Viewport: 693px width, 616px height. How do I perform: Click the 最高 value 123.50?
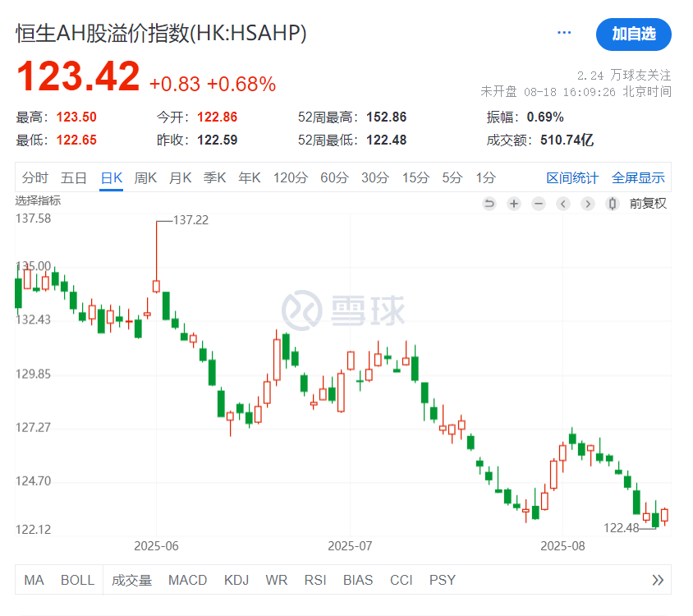point(76,117)
